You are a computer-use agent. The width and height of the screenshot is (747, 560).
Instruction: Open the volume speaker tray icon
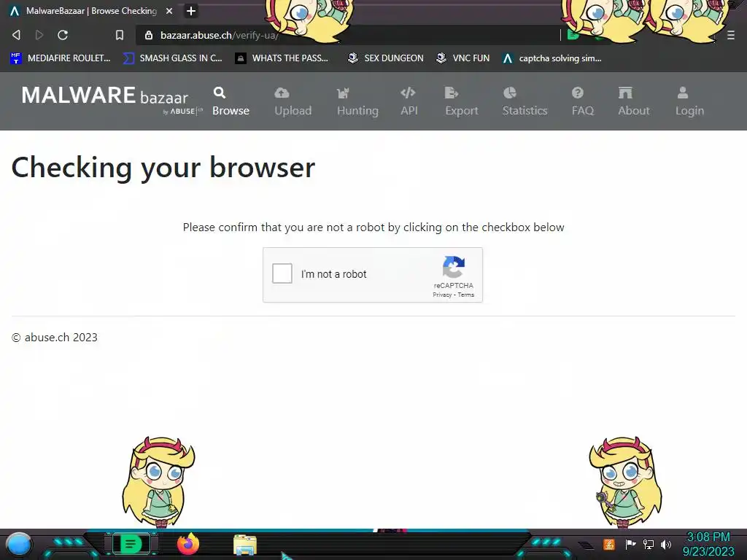[666, 544]
